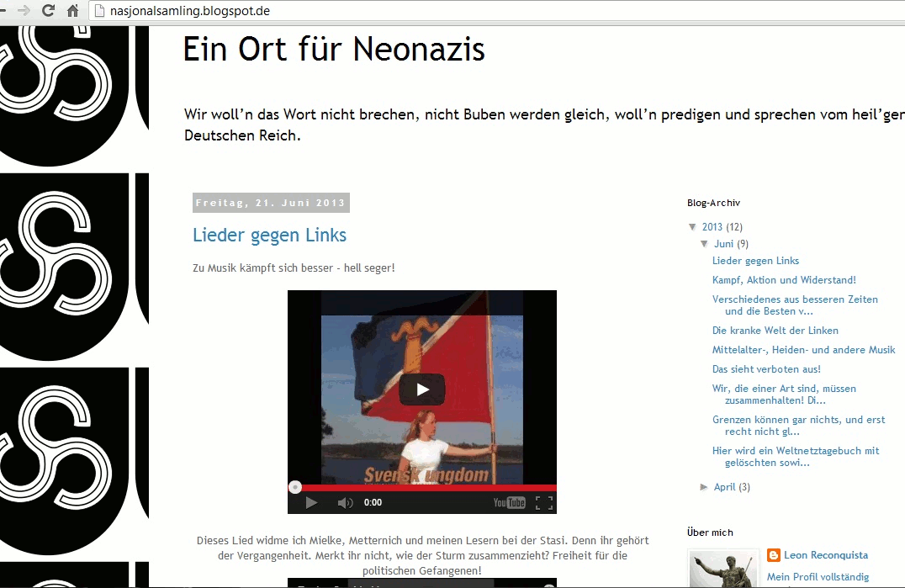Screen dimensions: 905x588
Task: Collapse the 2013 archive year
Action: 692,227
